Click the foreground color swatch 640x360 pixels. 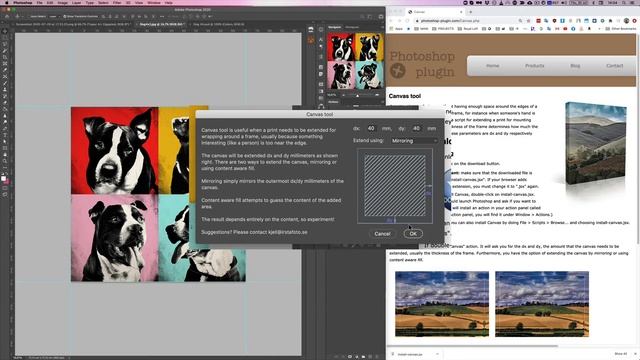[4, 178]
